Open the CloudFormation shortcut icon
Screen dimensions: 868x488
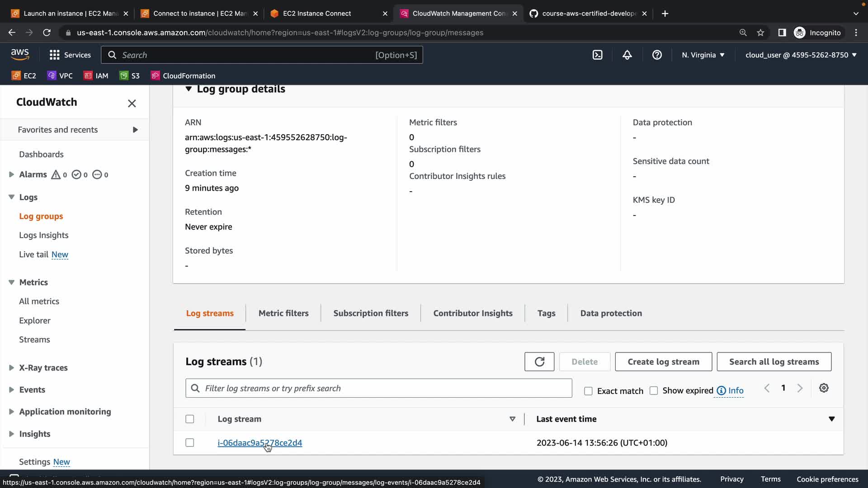155,76
